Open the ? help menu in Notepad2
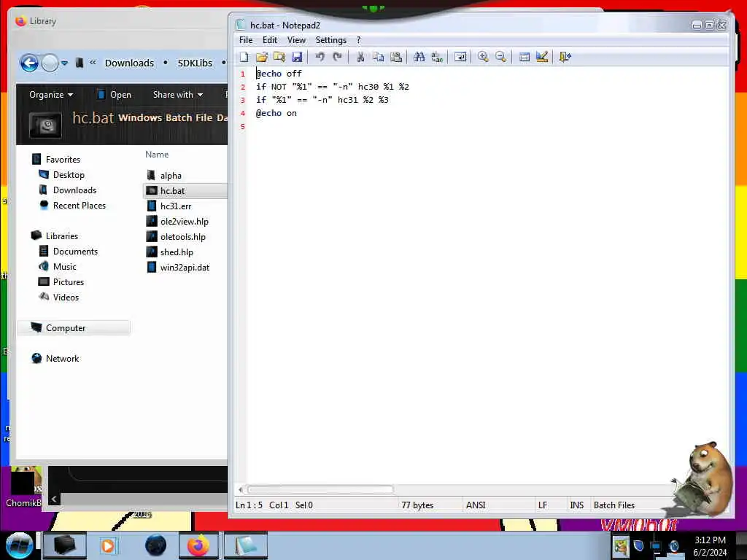The width and height of the screenshot is (747, 560). 359,40
